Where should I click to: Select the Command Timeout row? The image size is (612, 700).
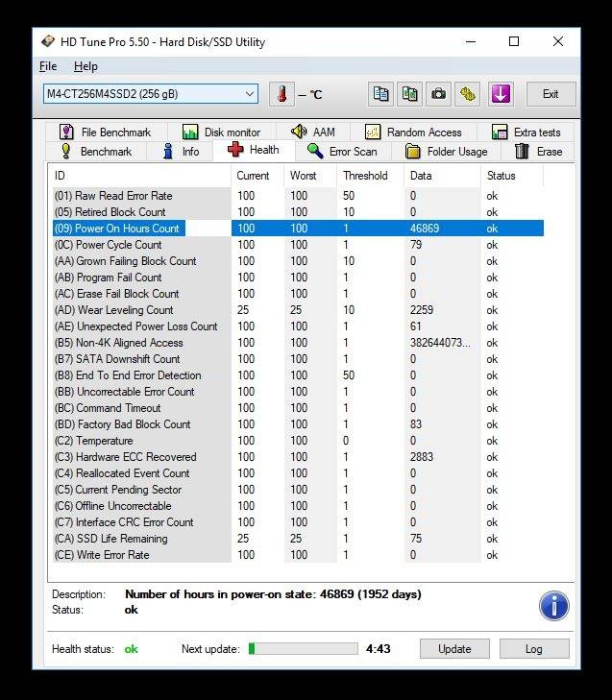[x=298, y=408]
